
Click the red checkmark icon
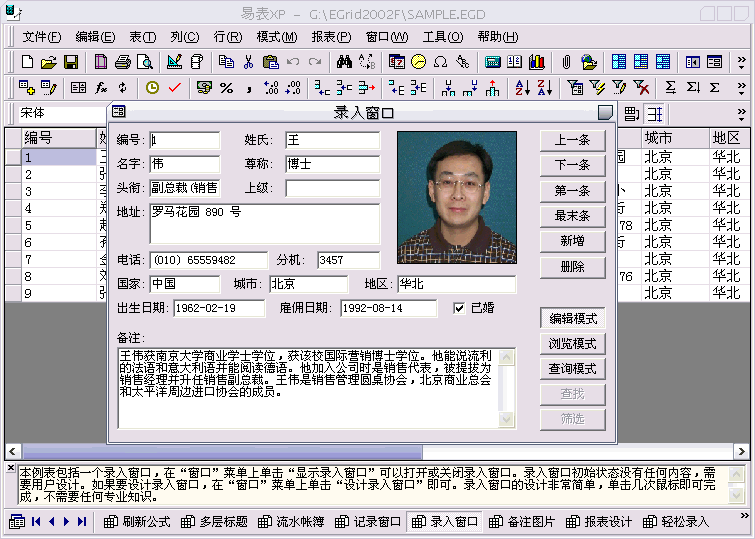point(175,88)
